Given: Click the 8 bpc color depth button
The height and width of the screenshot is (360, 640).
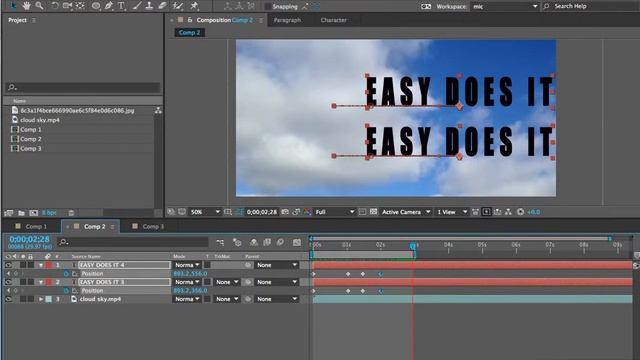Looking at the screenshot, I should pyautogui.click(x=49, y=213).
